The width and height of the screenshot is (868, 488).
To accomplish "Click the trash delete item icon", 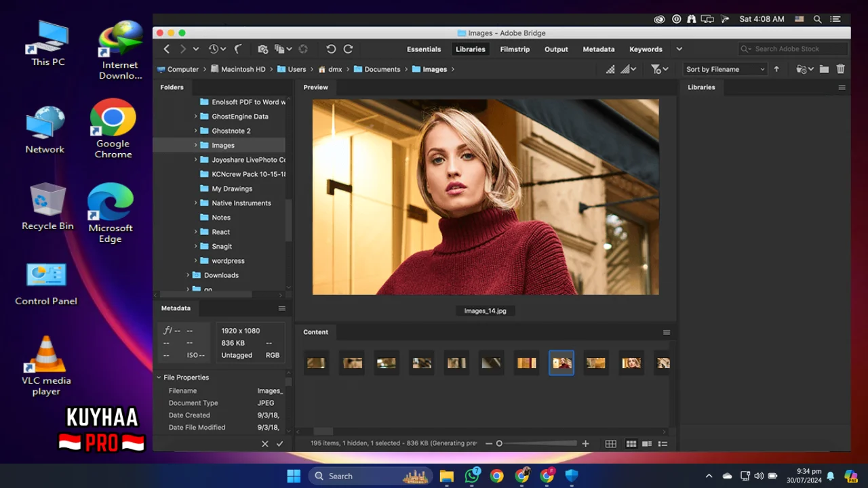I will (x=841, y=69).
